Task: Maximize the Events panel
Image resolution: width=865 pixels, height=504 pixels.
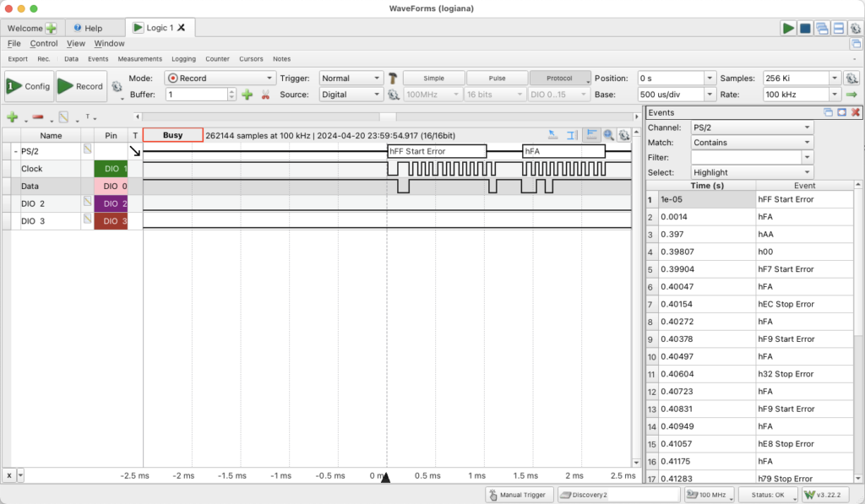Action: (842, 112)
